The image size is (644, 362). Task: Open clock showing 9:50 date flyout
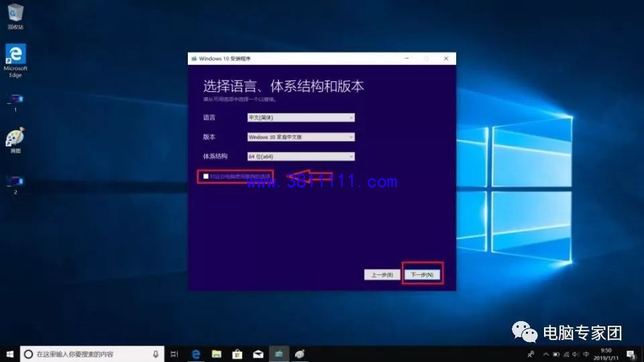[x=606, y=354]
